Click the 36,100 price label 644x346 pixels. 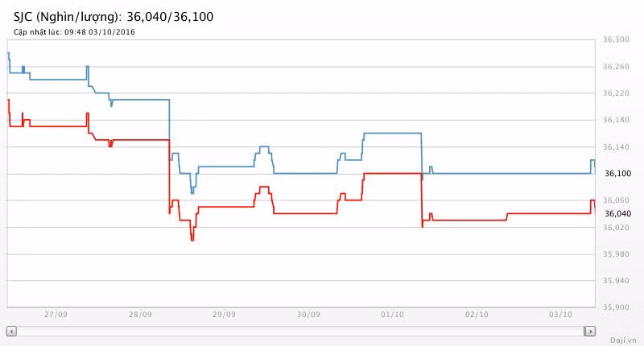coord(616,174)
